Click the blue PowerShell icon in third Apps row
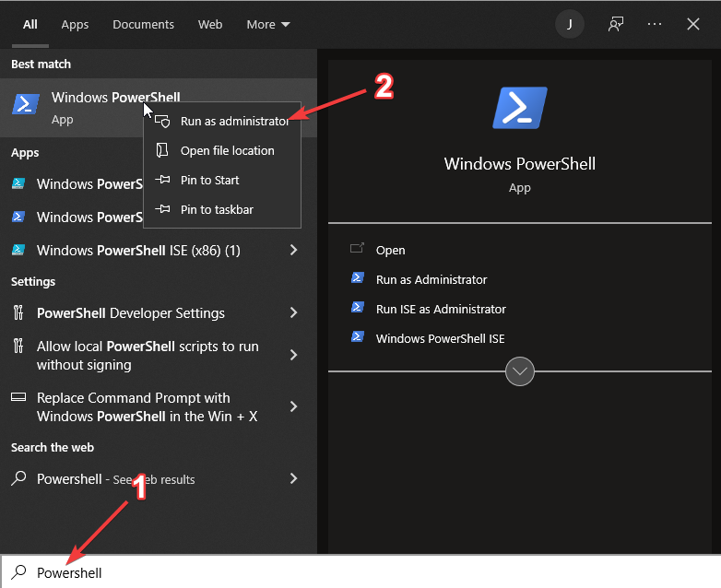 click(x=18, y=217)
